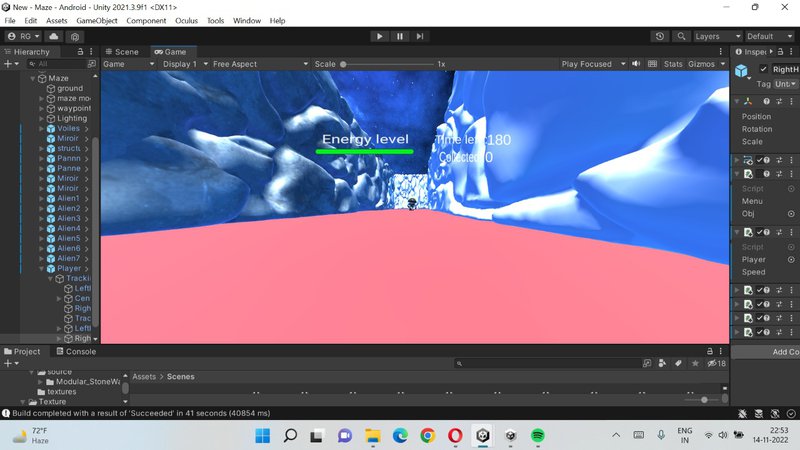Click the Game view Scale slider
The image size is (800, 450).
pyautogui.click(x=385, y=64)
